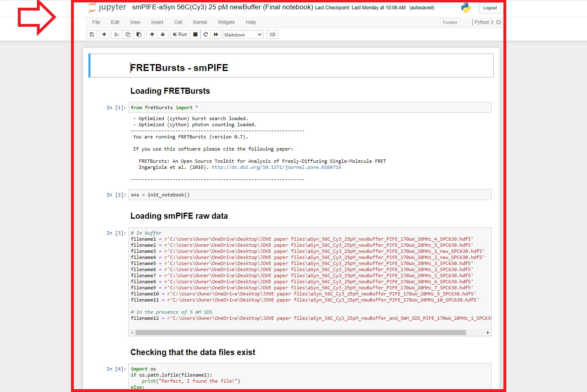This screenshot has width=587, height=392.
Task: Click the horizontal scrollbar in cell 3
Action: point(300,332)
